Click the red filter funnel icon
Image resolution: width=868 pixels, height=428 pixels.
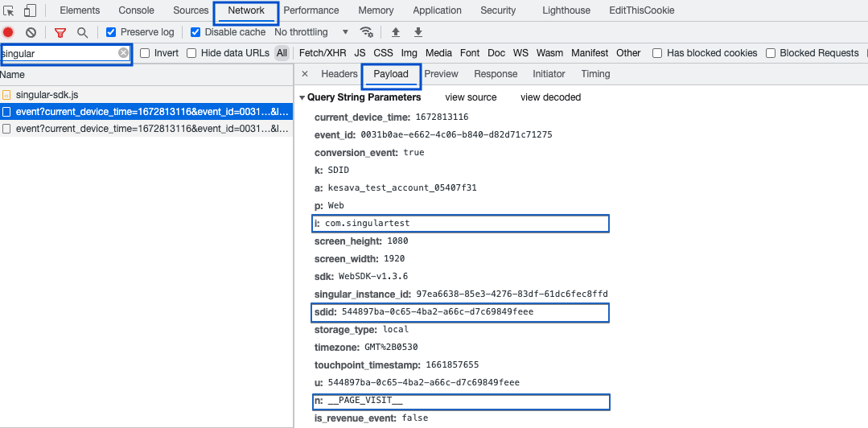(x=60, y=32)
